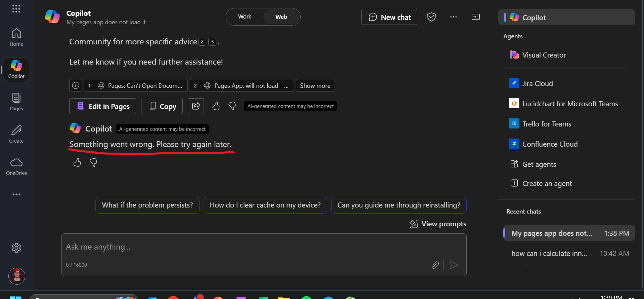Select Can you guide me through reinstalling?
Viewport: 644px width, 299px height.
[x=399, y=205]
